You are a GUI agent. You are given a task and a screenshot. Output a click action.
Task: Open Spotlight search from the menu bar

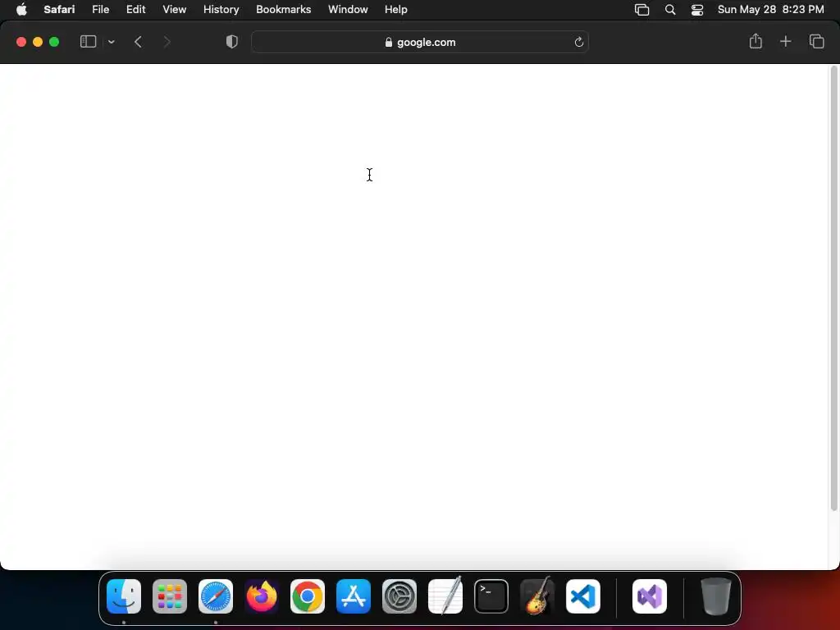670,10
